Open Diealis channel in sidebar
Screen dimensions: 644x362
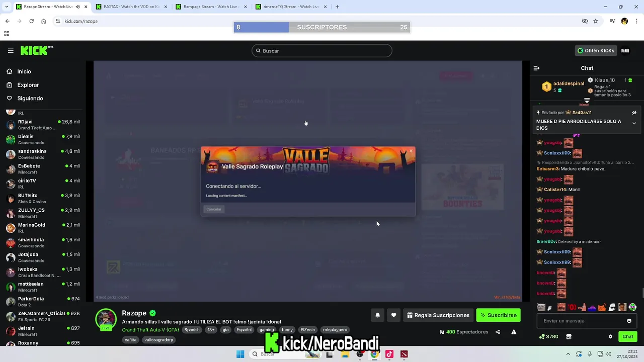click(x=43, y=139)
